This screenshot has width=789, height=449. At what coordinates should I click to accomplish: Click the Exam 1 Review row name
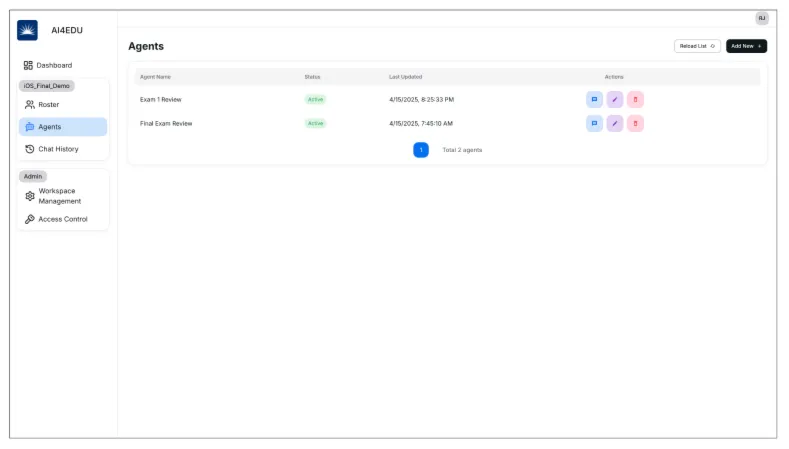coord(161,100)
